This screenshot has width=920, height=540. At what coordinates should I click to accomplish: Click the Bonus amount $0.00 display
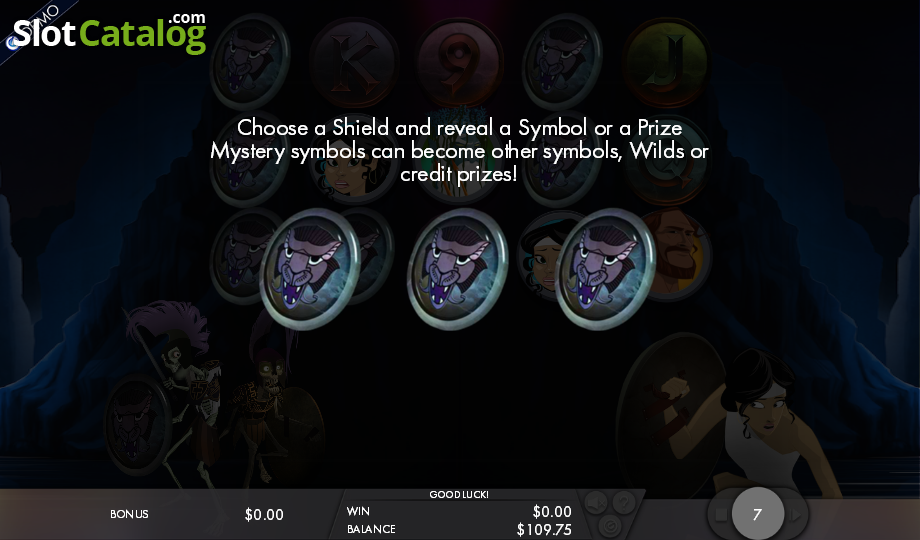coord(264,515)
